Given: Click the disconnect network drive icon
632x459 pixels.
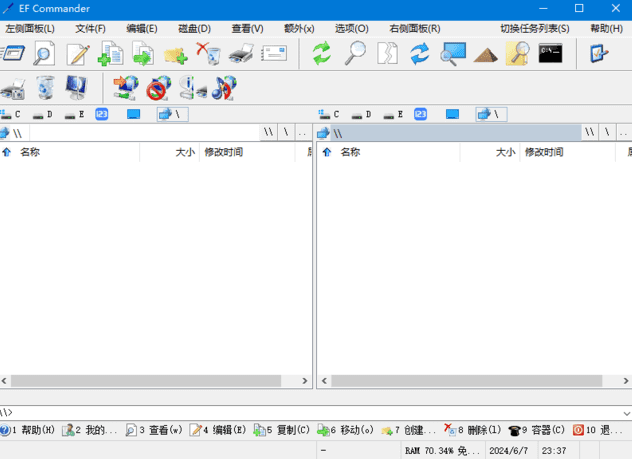Looking at the screenshot, I should point(158,87).
